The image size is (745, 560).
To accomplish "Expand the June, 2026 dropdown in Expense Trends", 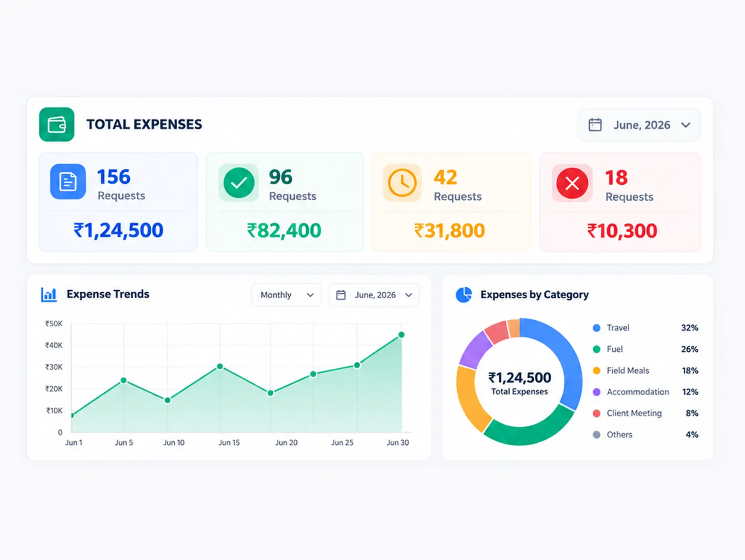I will [374, 295].
